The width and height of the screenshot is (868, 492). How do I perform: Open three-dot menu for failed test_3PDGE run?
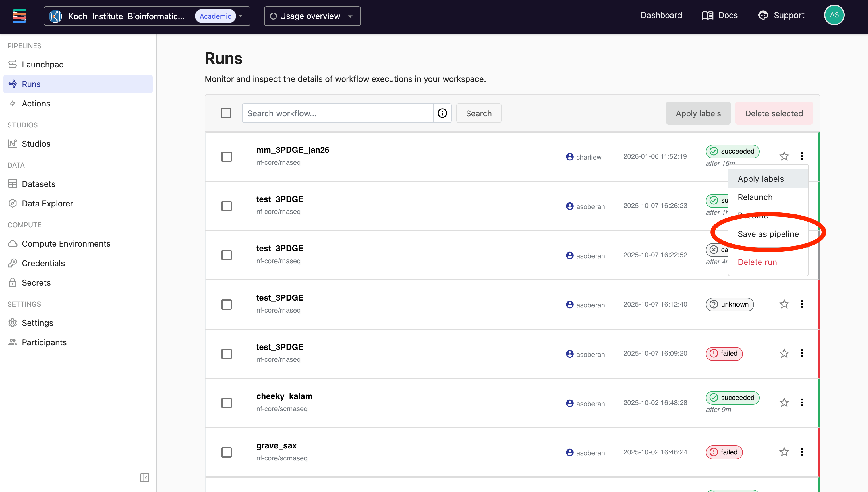[802, 353]
